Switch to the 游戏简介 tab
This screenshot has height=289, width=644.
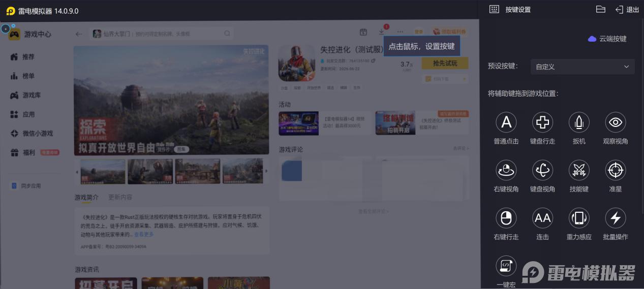click(86, 197)
